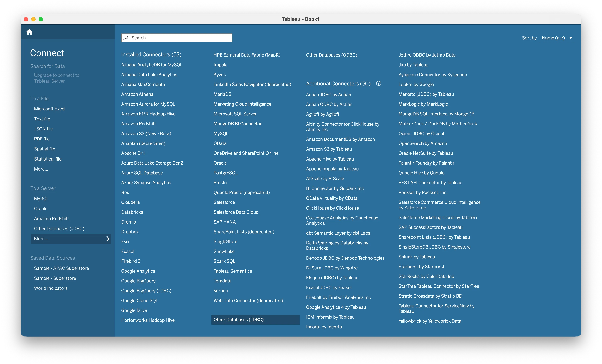The image size is (602, 364).
Task: Select Dropbox connector
Action: click(130, 232)
